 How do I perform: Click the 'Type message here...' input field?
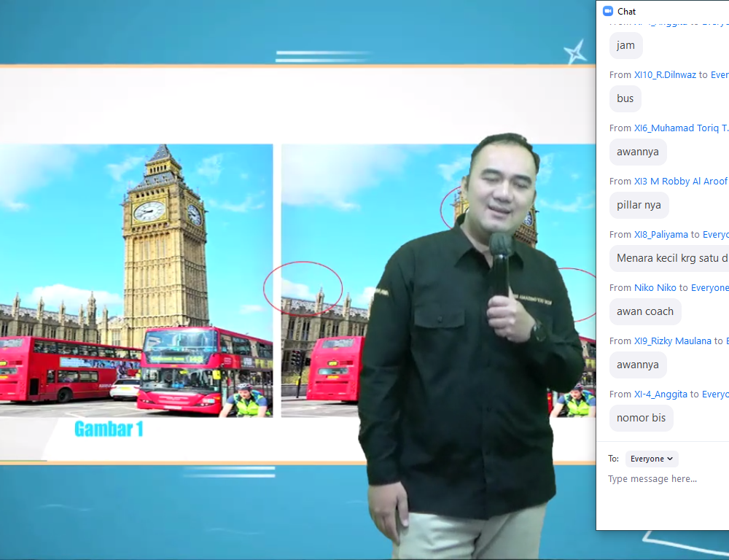tap(663, 479)
